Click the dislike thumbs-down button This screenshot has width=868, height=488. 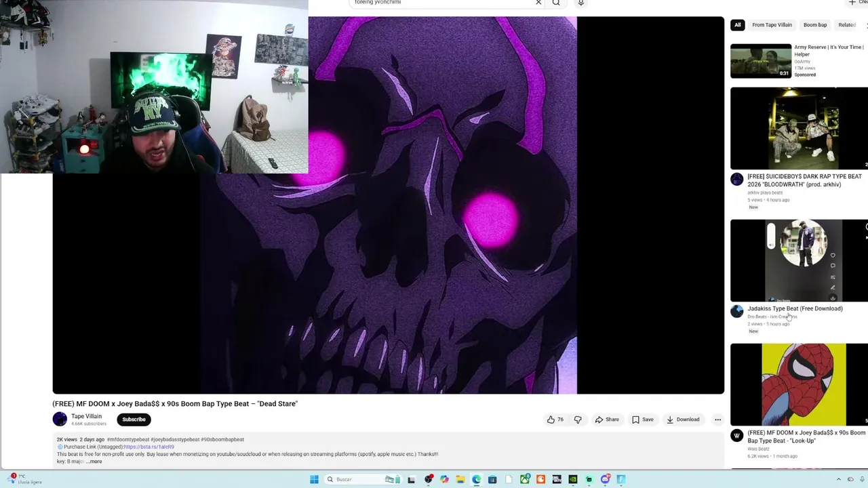click(x=578, y=420)
